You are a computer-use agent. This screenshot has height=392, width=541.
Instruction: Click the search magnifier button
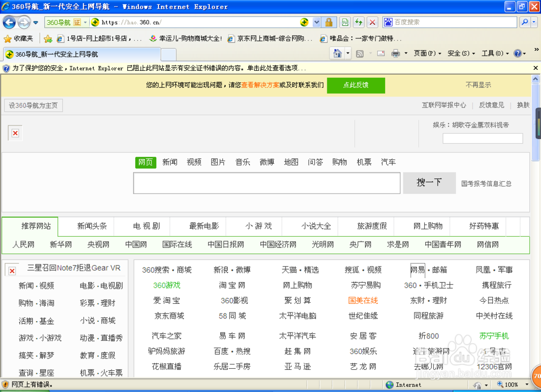[524, 22]
